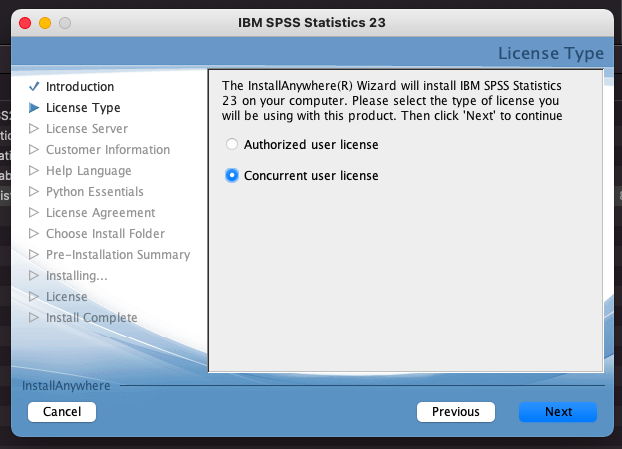Click the License Type arrow icon
The height and width of the screenshot is (449, 622).
pos(34,107)
